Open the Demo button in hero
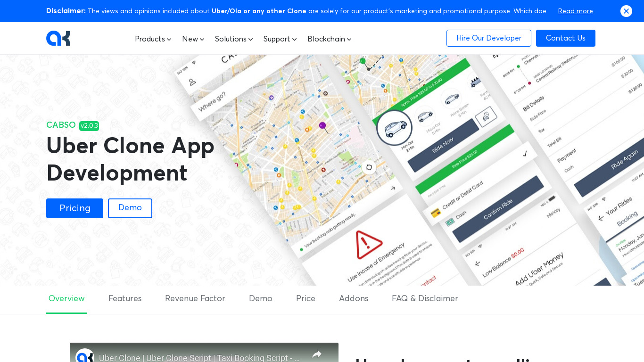Screen dimensions: 644x362 pos(130,208)
